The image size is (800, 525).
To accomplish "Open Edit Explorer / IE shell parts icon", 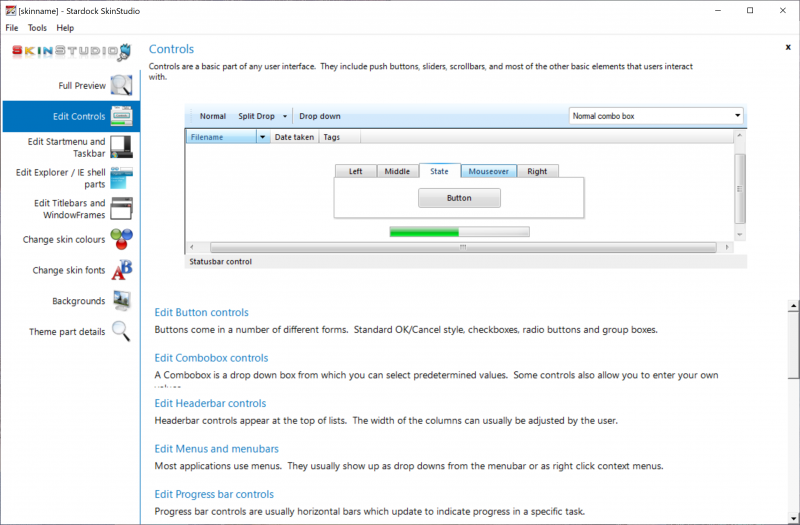I will [121, 178].
